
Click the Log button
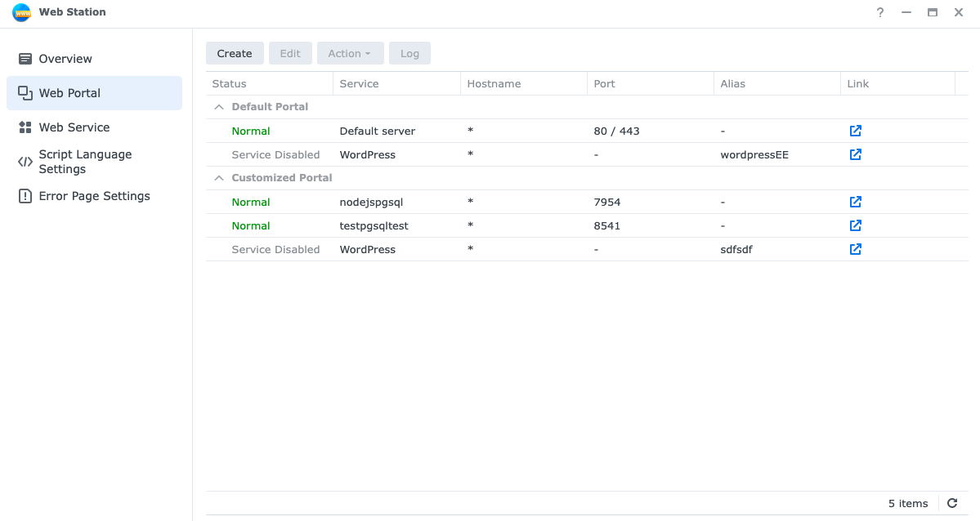click(409, 53)
